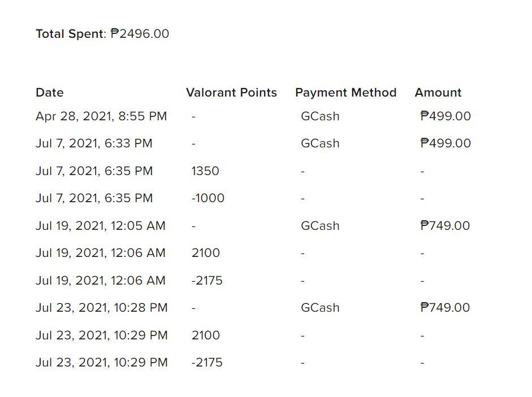532x397 pixels.
Task: Select the ₱499.00 amount for Apr 28
Action: pyautogui.click(x=446, y=116)
